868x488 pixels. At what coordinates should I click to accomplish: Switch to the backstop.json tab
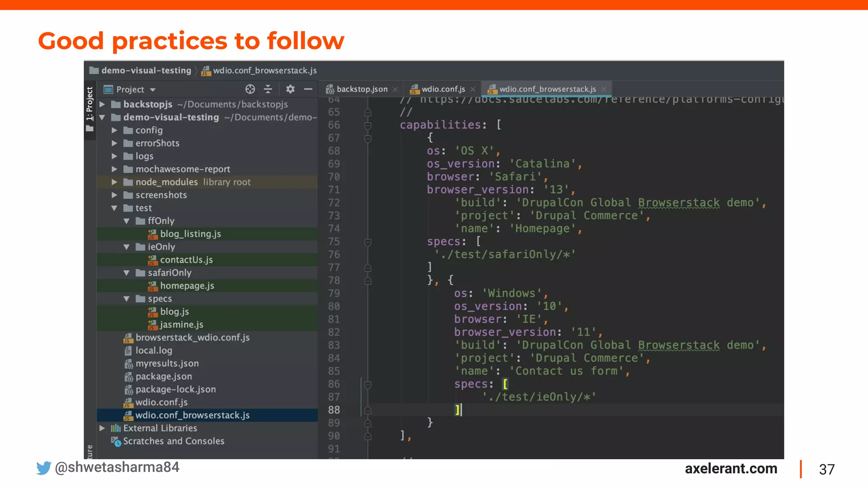(x=362, y=89)
